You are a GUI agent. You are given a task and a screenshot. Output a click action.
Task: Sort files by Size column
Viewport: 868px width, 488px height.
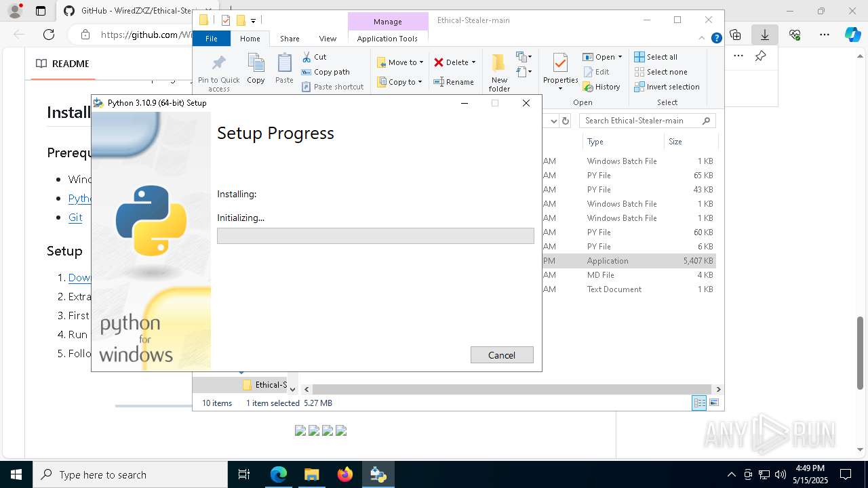click(x=690, y=142)
